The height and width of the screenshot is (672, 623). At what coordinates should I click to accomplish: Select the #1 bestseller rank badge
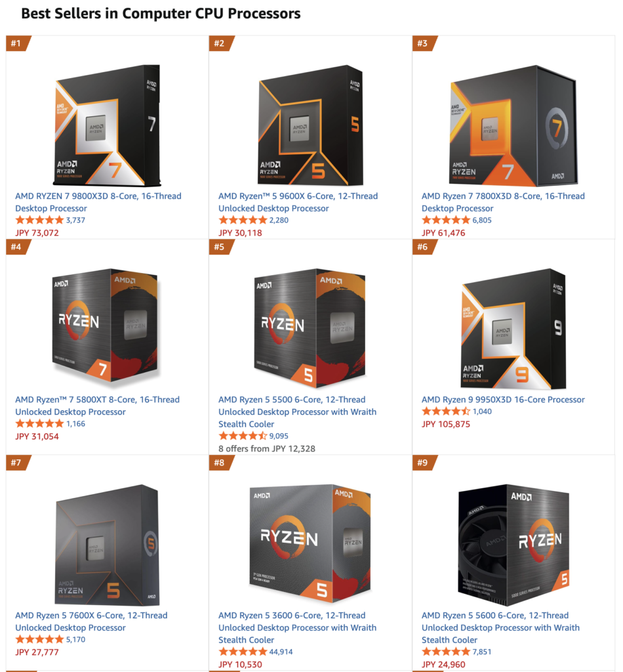[18, 43]
